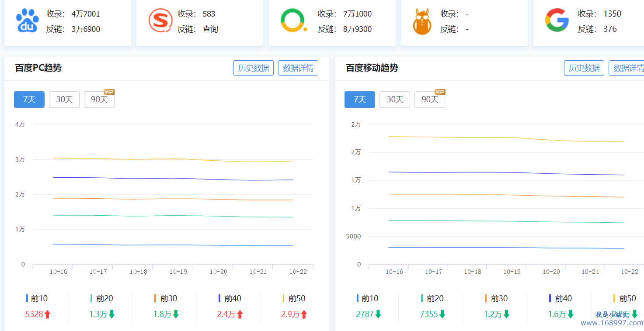The height and width of the screenshot is (331, 644).
Task: Toggle 前40 series in mobile chart legend
Action: [x=560, y=299]
